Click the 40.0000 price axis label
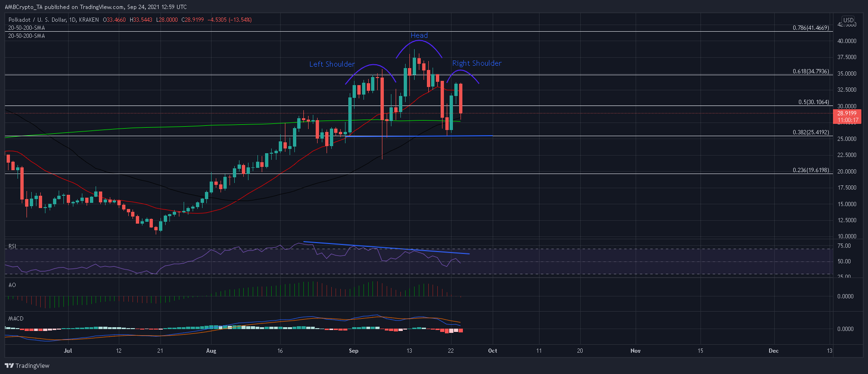The width and height of the screenshot is (868, 374). pos(847,41)
